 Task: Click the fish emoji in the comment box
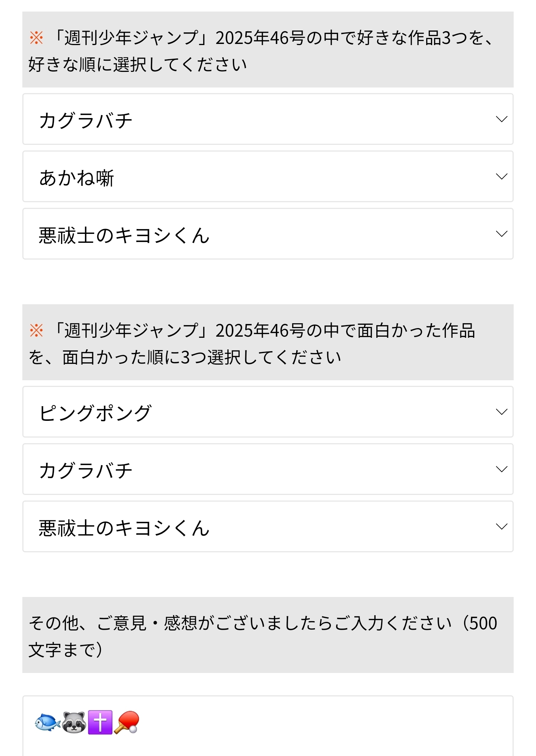[47, 722]
